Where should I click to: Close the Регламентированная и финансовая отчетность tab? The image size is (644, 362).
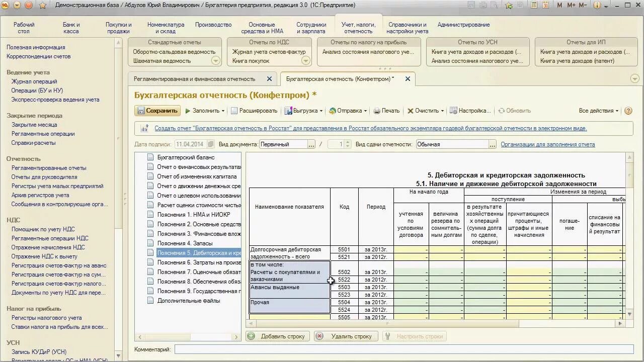[x=269, y=79]
